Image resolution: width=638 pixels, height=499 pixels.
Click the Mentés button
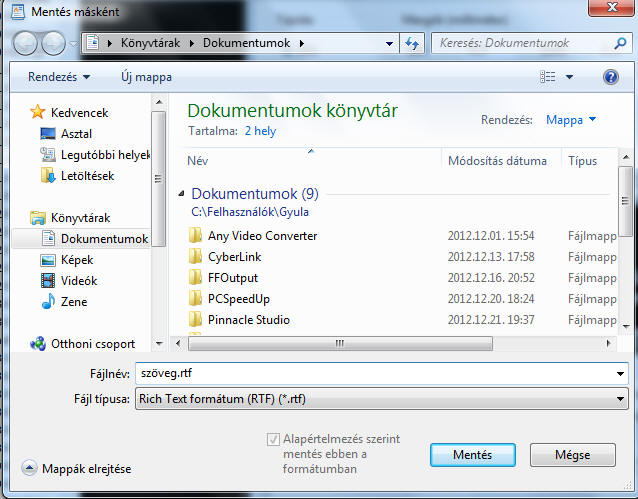[x=472, y=455]
